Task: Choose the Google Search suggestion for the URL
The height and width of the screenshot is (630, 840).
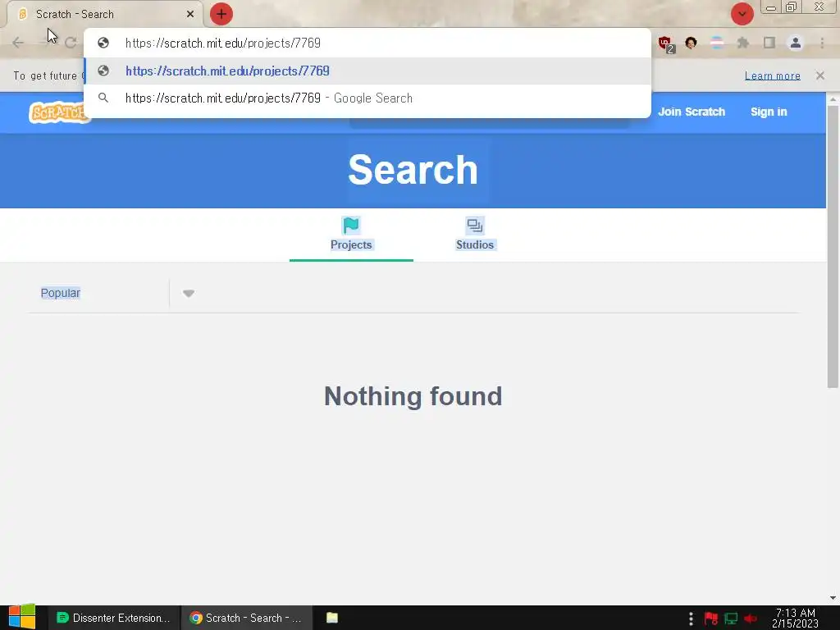Action: [367, 98]
